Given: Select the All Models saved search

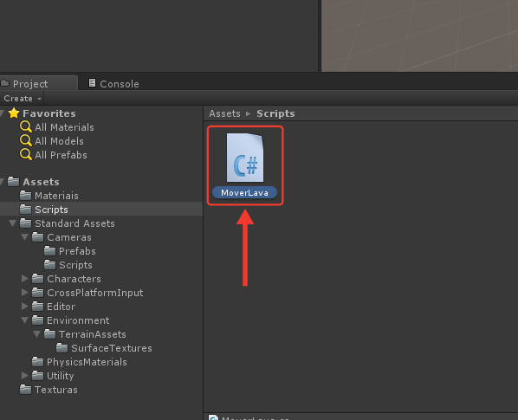Looking at the screenshot, I should click(x=59, y=141).
